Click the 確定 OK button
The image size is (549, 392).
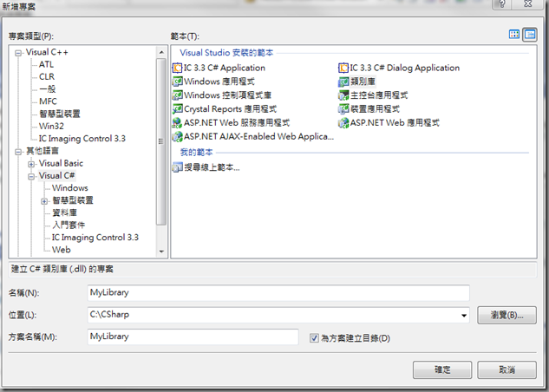442,369
